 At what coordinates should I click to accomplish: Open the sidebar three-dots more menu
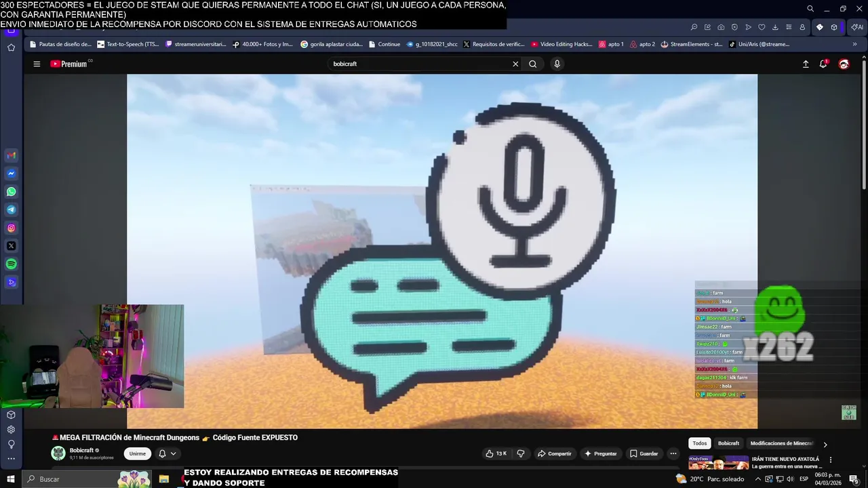click(x=11, y=459)
